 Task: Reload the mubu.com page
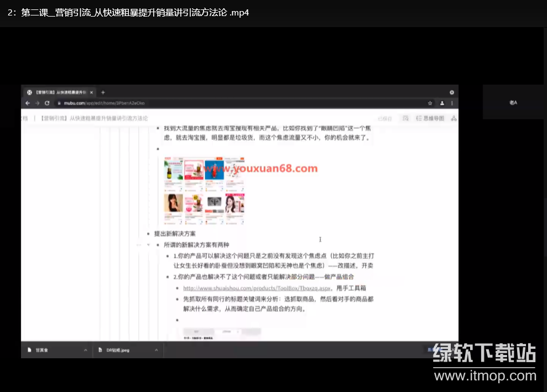[47, 103]
